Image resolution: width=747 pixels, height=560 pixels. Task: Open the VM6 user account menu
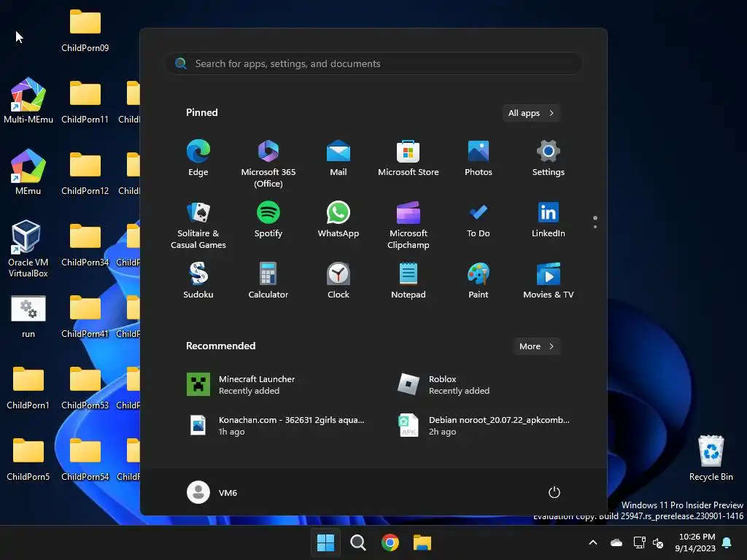click(212, 492)
